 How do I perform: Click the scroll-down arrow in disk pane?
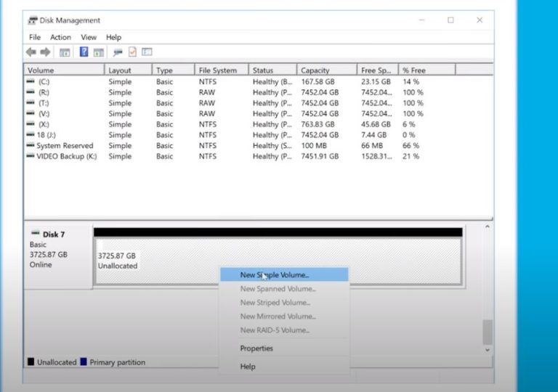(487, 350)
